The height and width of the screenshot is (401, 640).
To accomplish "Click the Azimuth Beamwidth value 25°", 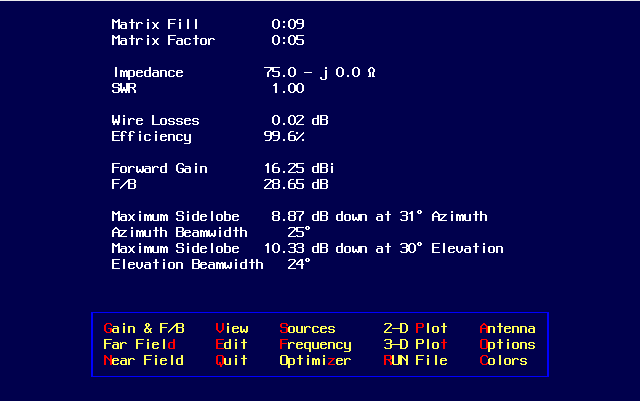I will 299,232.
